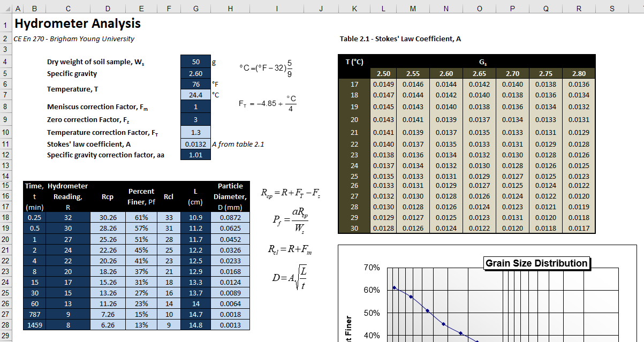
Task: Click the temperature 76 °F cell
Action: pyautogui.click(x=196, y=84)
